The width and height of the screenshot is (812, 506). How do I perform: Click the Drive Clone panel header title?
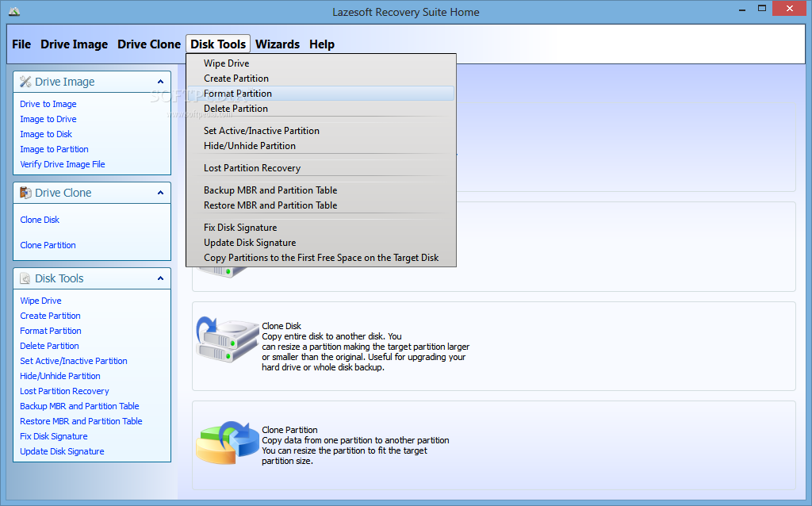click(x=63, y=193)
